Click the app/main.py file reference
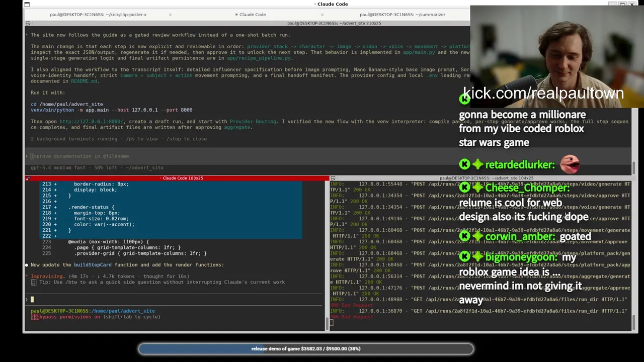The image size is (644, 362). pyautogui.click(x=419, y=52)
